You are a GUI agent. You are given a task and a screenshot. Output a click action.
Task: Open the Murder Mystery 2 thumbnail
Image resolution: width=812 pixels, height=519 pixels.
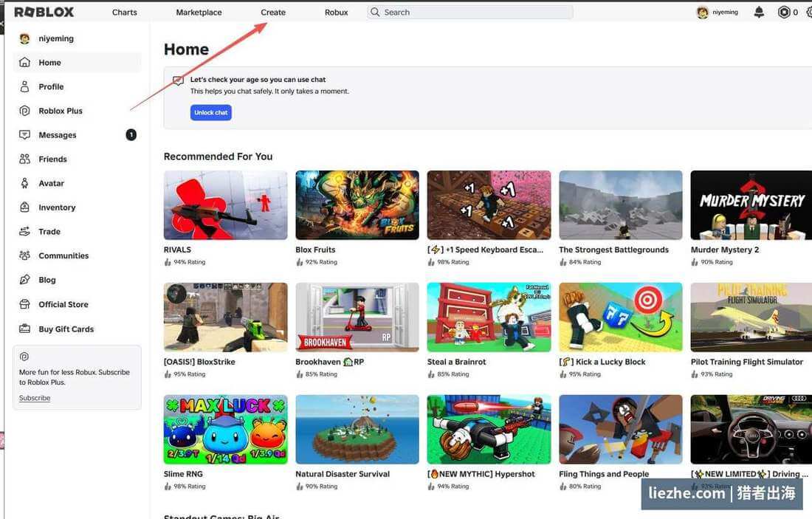(751, 205)
